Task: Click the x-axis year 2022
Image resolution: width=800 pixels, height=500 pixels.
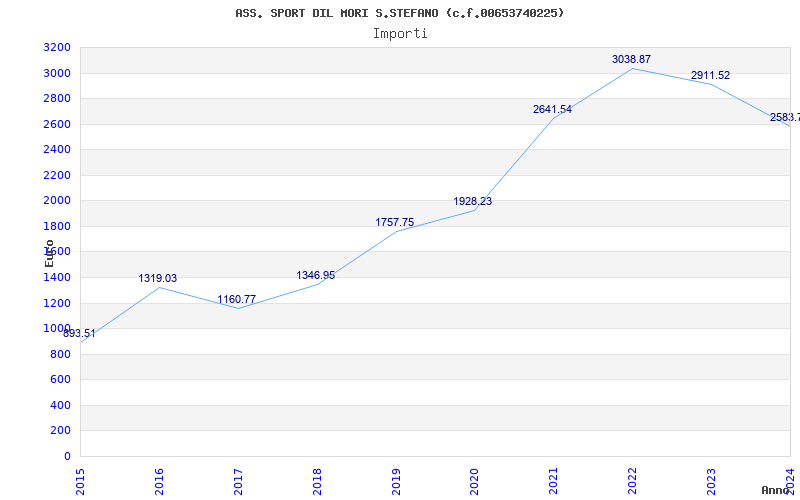Action: [633, 481]
